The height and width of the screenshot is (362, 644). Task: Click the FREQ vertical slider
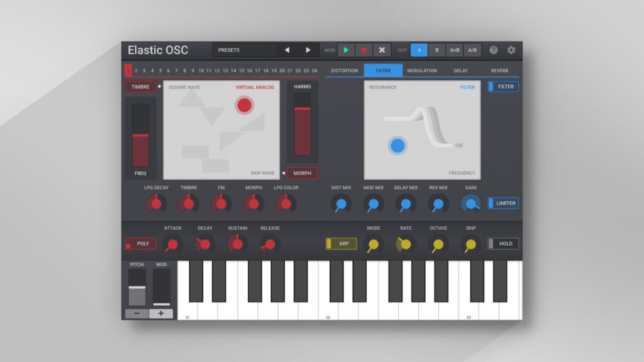click(140, 135)
